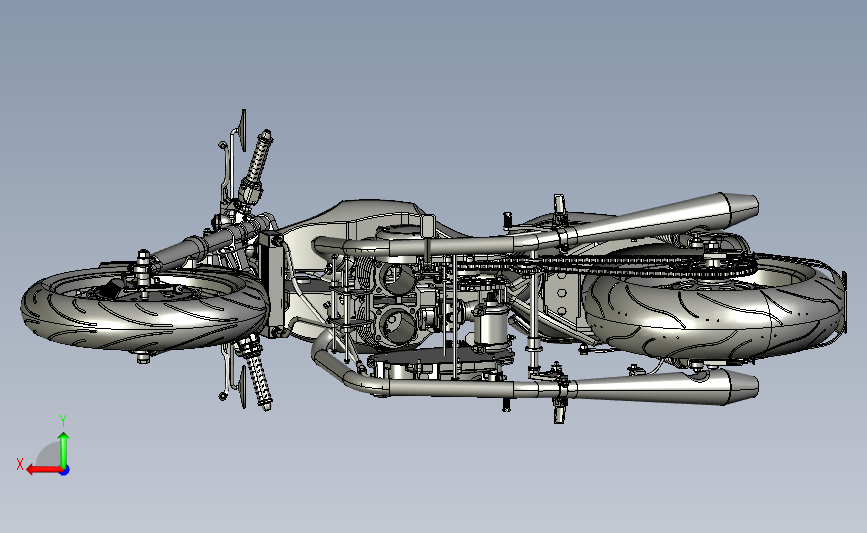Image resolution: width=867 pixels, height=533 pixels.
Task: Click the green Y axis arrow of the triad
Action: tap(64, 450)
